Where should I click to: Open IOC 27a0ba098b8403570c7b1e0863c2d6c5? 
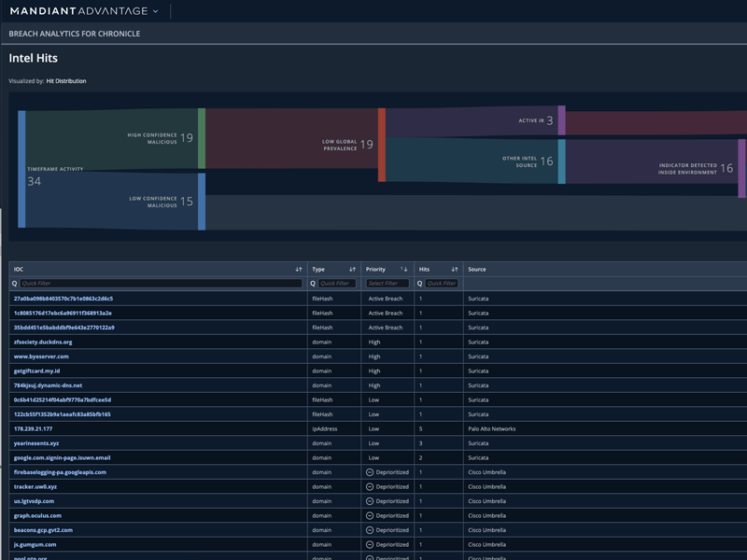pos(63,299)
